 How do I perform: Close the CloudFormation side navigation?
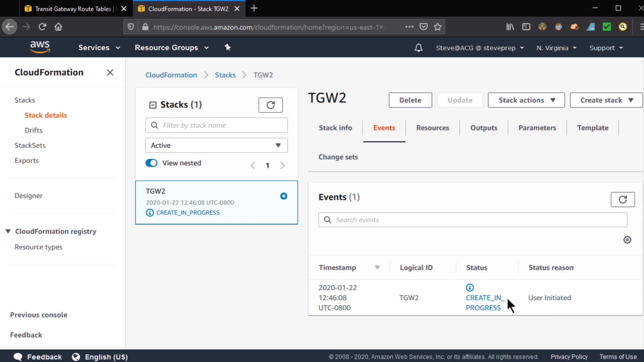pyautogui.click(x=110, y=72)
